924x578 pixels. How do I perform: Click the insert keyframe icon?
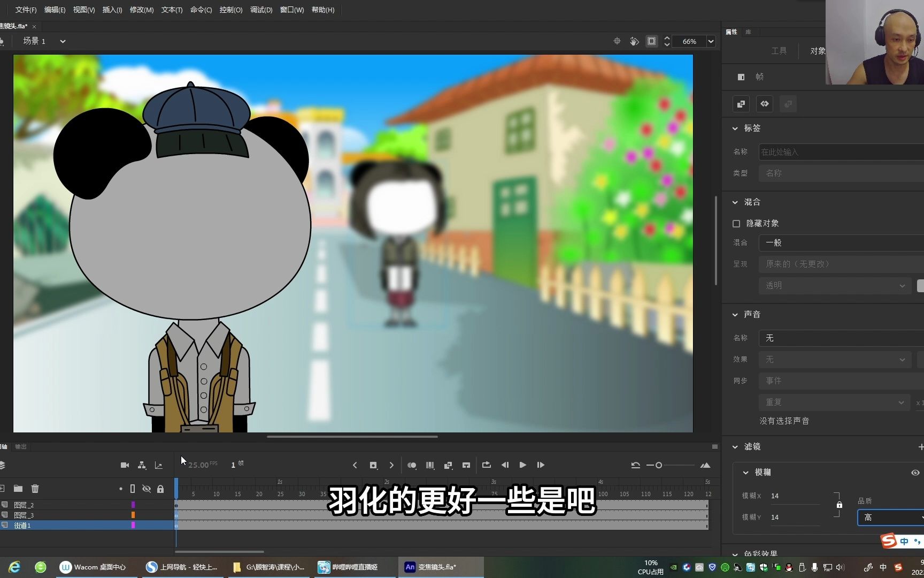click(373, 465)
